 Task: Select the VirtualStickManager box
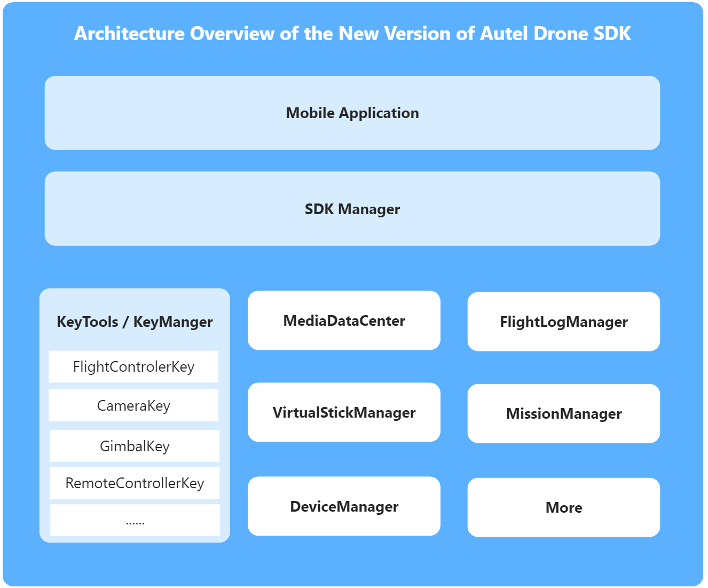click(x=344, y=412)
